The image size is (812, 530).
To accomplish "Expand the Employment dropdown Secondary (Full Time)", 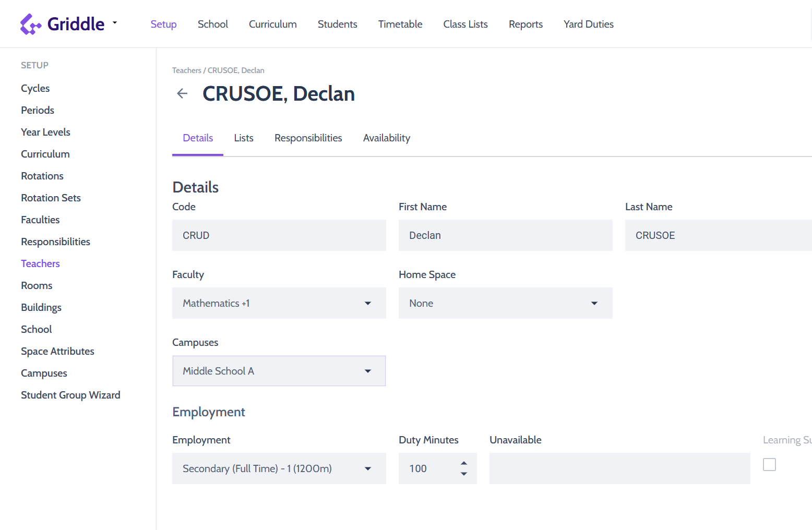I will click(279, 468).
